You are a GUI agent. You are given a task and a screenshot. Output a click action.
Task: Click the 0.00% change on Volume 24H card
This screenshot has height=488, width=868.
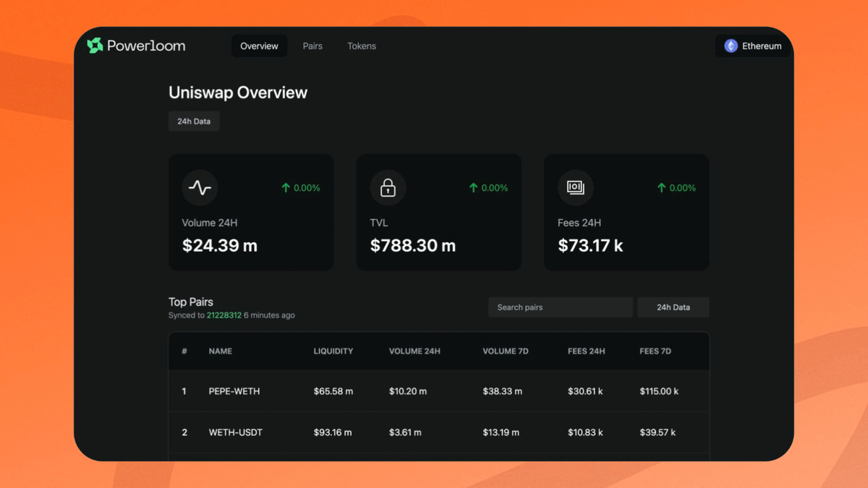[307, 188]
